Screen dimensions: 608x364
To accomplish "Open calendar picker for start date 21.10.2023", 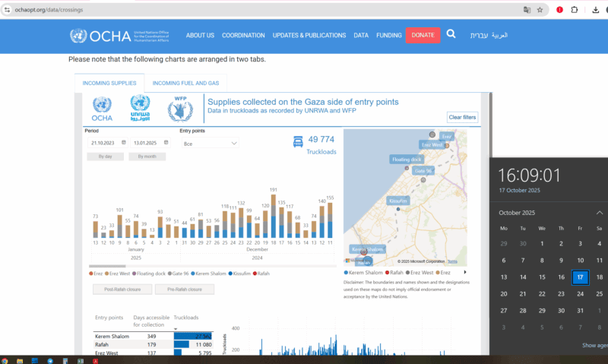I will tap(124, 143).
